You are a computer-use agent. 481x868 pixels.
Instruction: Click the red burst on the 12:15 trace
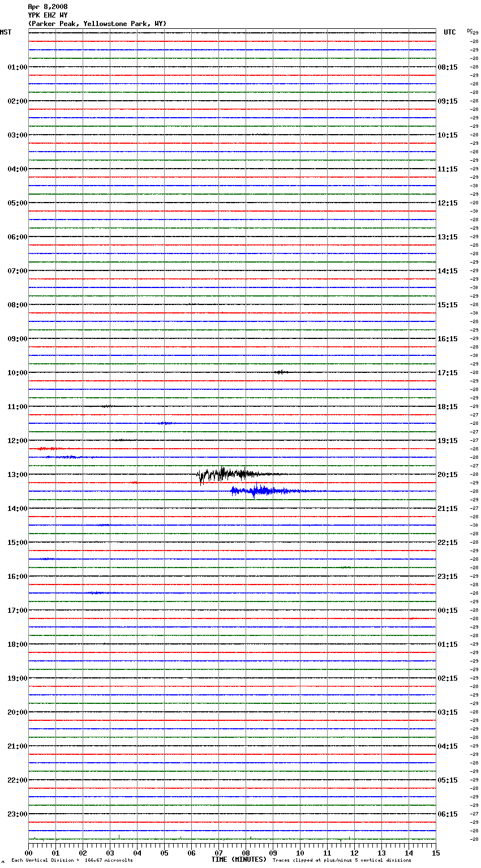50,449
